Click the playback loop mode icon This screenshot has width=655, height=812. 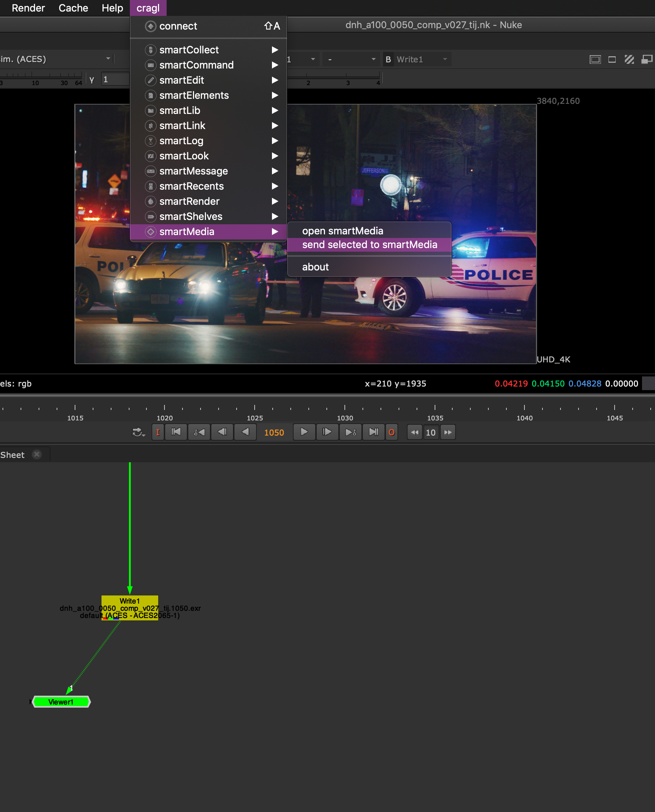(x=139, y=432)
